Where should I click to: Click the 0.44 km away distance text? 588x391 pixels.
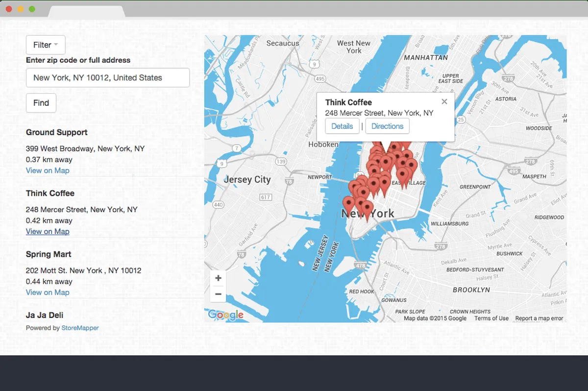(x=49, y=282)
